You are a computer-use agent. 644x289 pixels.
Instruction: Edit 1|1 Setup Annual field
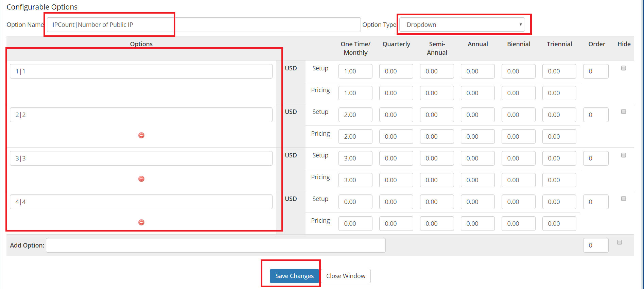pos(478,71)
